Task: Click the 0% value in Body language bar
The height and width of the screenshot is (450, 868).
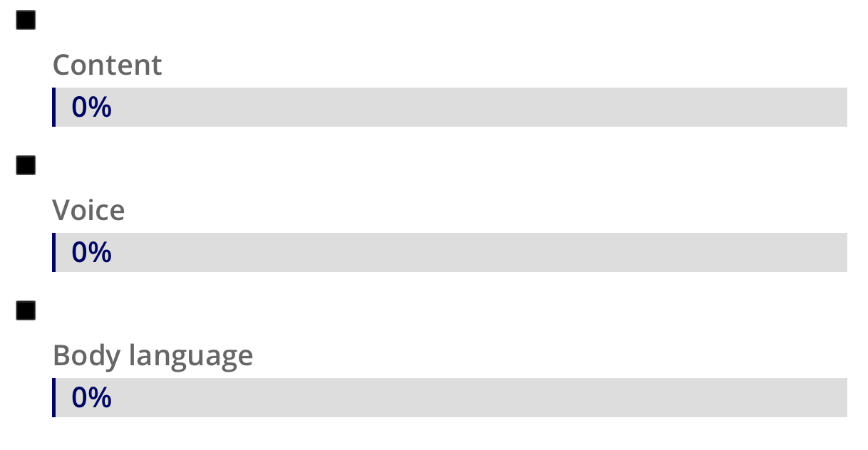Action: pyautogui.click(x=92, y=398)
